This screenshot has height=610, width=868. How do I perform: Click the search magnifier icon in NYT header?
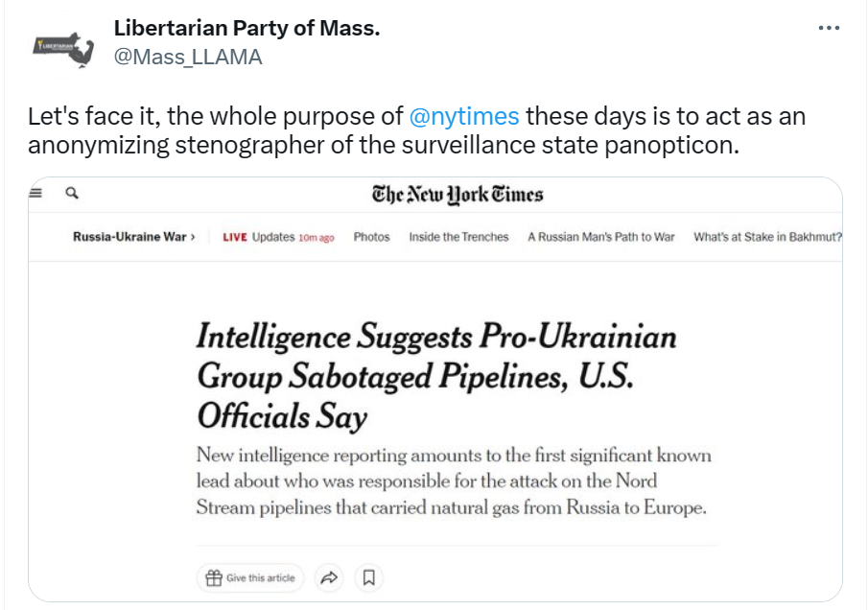tap(71, 193)
